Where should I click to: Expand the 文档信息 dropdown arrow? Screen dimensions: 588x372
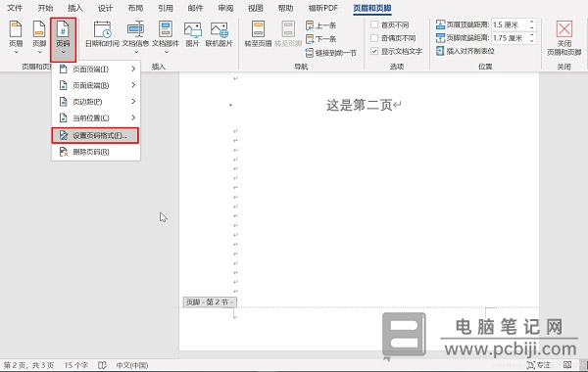[x=135, y=52]
